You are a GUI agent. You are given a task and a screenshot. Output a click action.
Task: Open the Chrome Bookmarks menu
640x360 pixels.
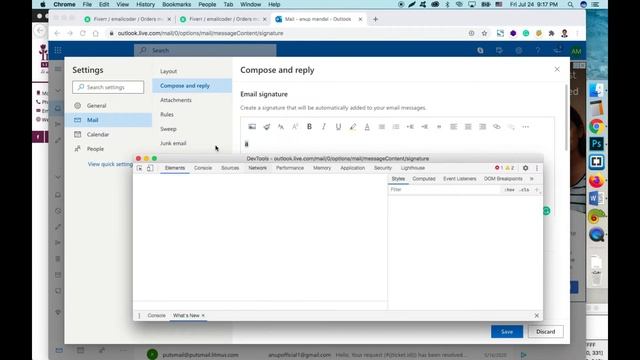coord(176,4)
